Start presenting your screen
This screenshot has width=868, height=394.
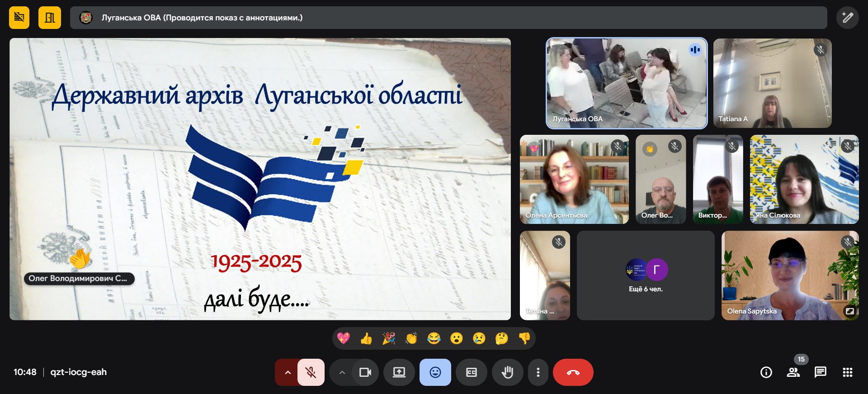point(399,372)
